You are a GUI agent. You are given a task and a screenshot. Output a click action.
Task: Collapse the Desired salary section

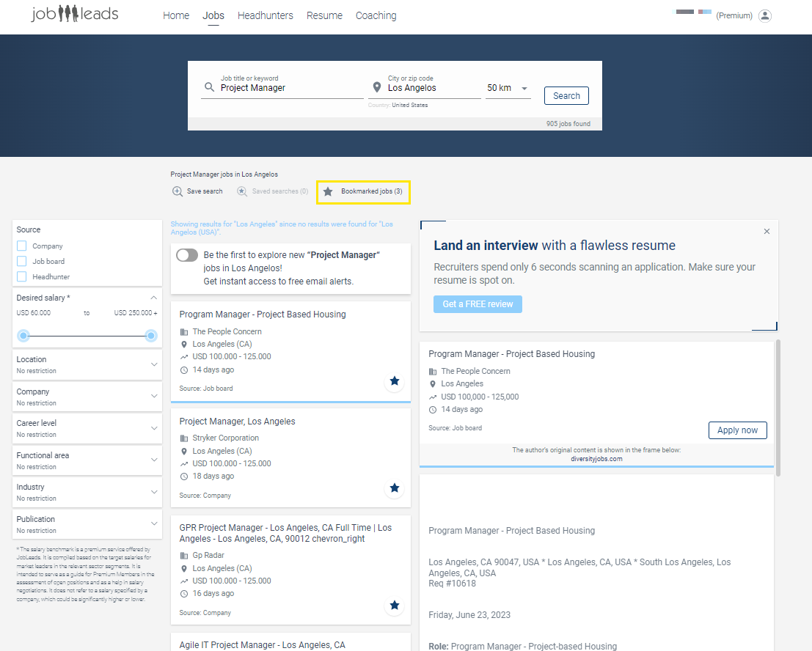(x=154, y=298)
